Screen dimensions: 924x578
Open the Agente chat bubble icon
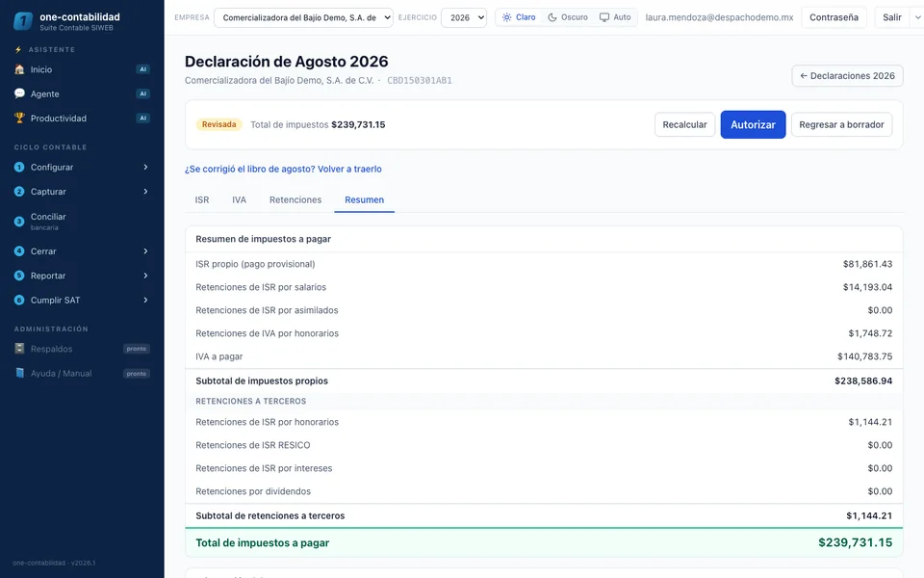pyautogui.click(x=19, y=93)
